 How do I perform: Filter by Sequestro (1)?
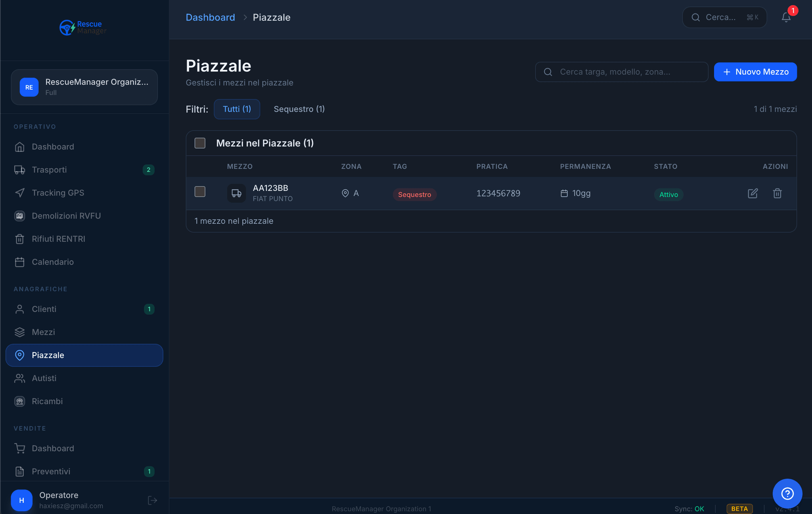(299, 109)
